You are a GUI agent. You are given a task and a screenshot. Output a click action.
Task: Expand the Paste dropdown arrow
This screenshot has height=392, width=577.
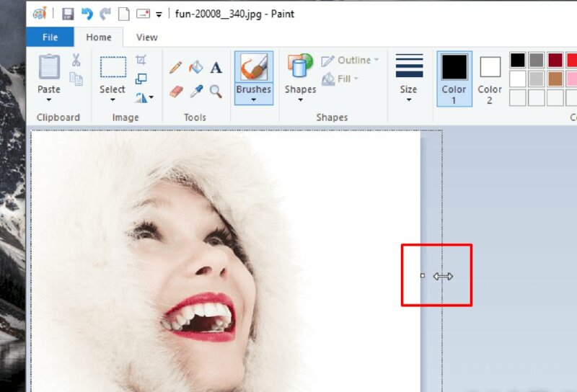pos(49,99)
